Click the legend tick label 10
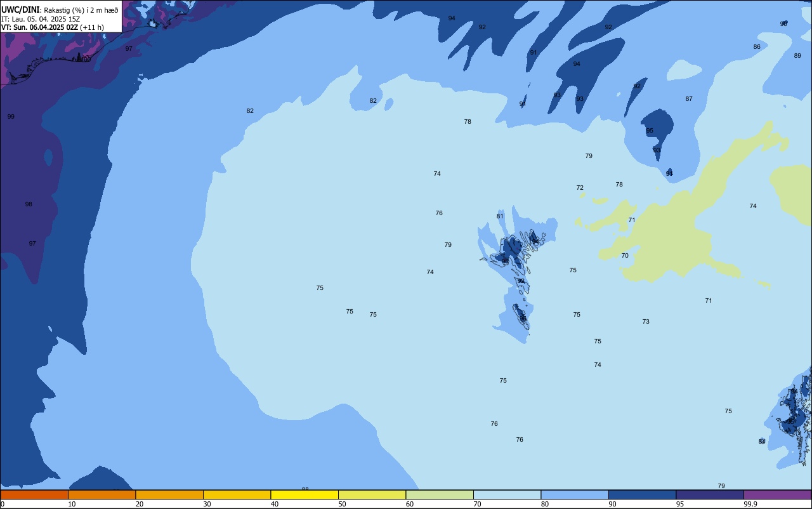This screenshot has width=812, height=509. pos(72,504)
